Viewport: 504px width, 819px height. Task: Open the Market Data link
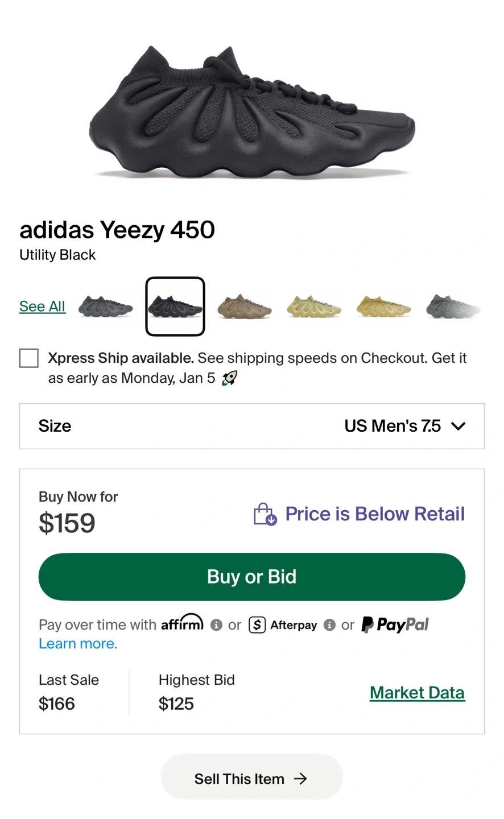[417, 693]
